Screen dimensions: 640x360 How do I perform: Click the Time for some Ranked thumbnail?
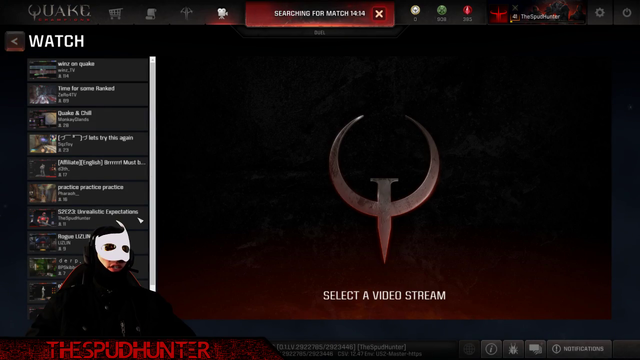43,94
